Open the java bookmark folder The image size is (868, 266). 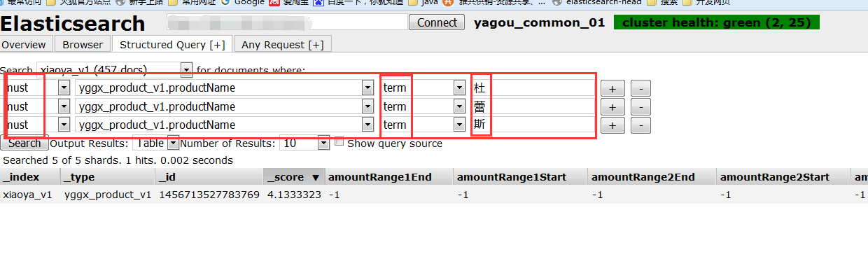(423, 2)
